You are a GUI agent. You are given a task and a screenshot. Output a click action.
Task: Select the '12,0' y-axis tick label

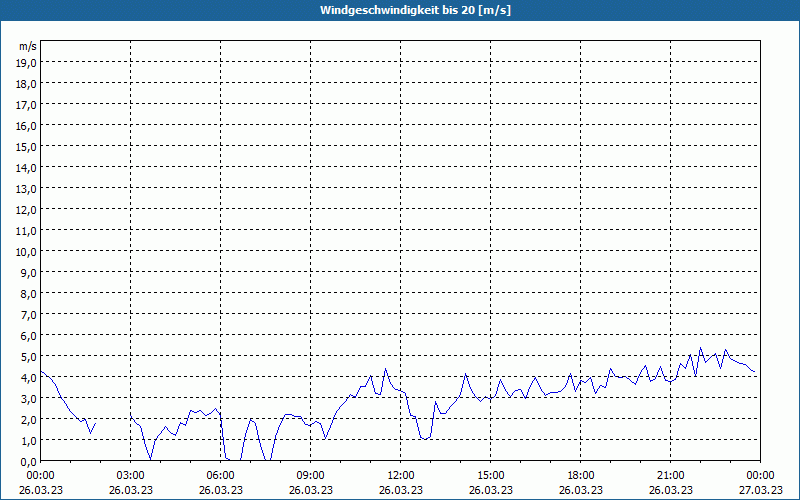tap(26, 210)
